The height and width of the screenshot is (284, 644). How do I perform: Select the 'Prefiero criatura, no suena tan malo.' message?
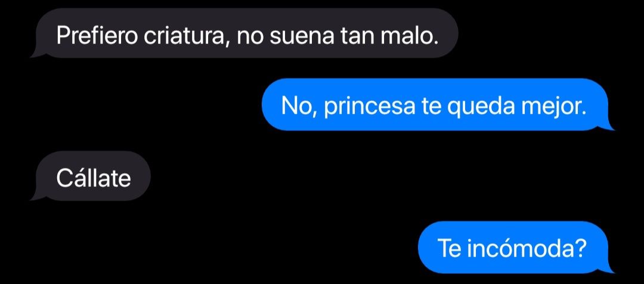click(244, 33)
